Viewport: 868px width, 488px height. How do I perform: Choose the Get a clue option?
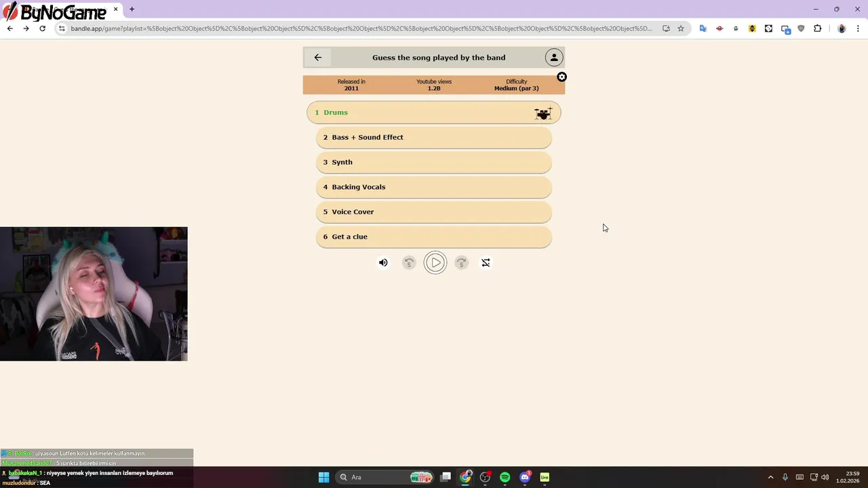(434, 237)
